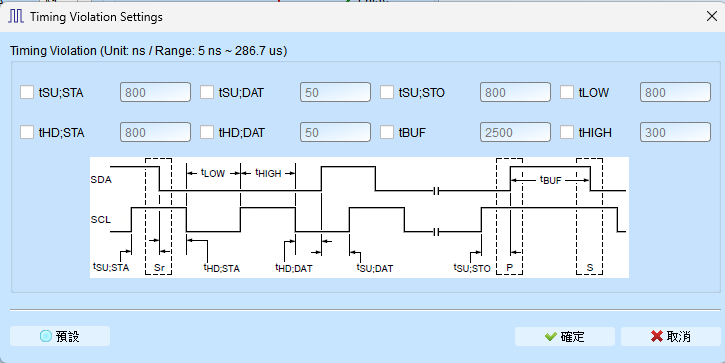Enable the tSU;STA violation checkbox

coord(27,92)
